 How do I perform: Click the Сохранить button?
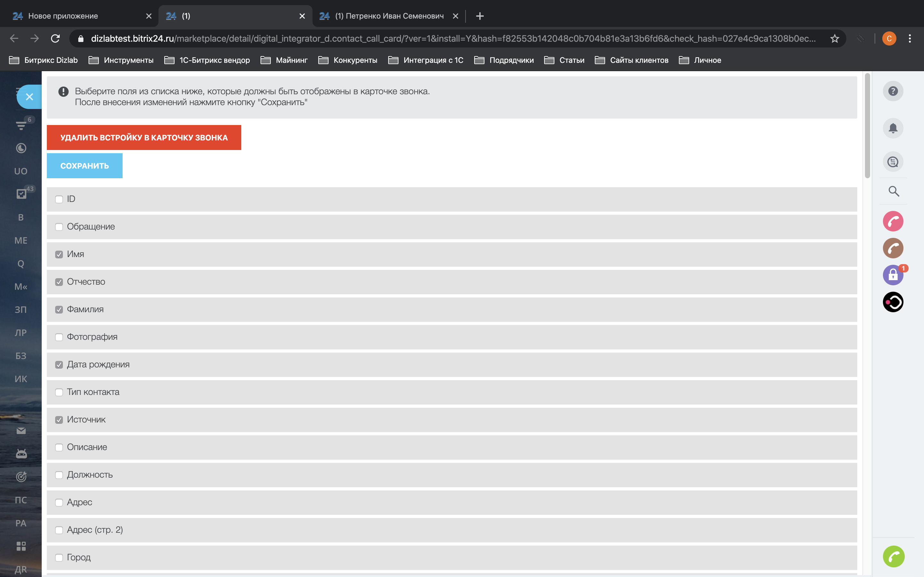click(84, 166)
